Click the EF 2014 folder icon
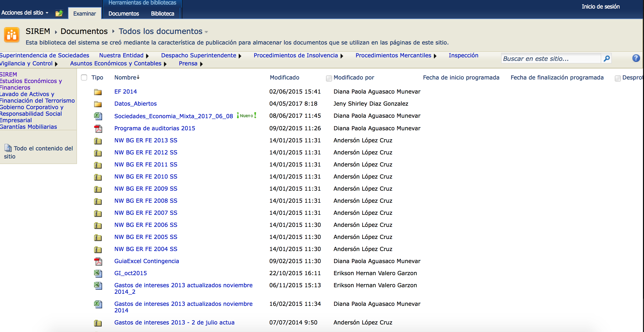The width and height of the screenshot is (644, 332). [x=98, y=92]
